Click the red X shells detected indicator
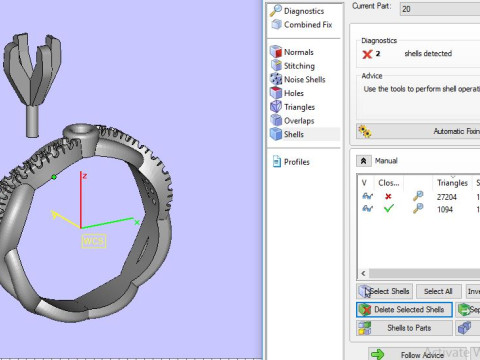480x360 pixels. 367,54
